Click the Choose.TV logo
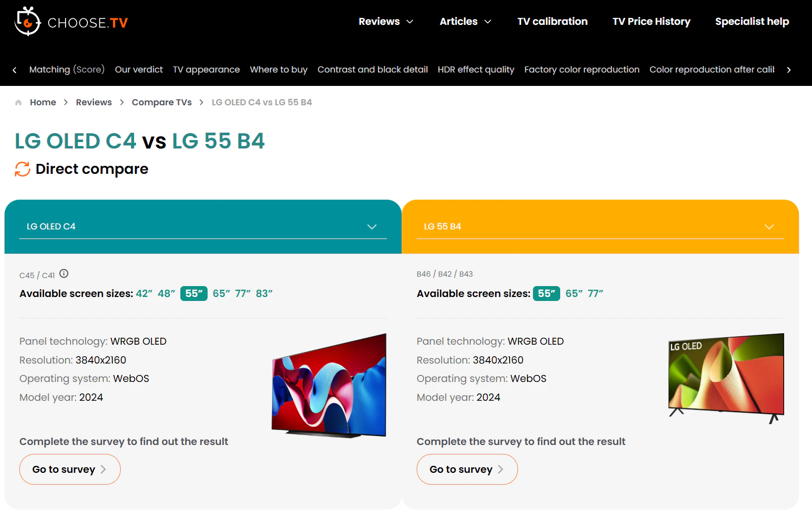The height and width of the screenshot is (519, 812). (72, 22)
